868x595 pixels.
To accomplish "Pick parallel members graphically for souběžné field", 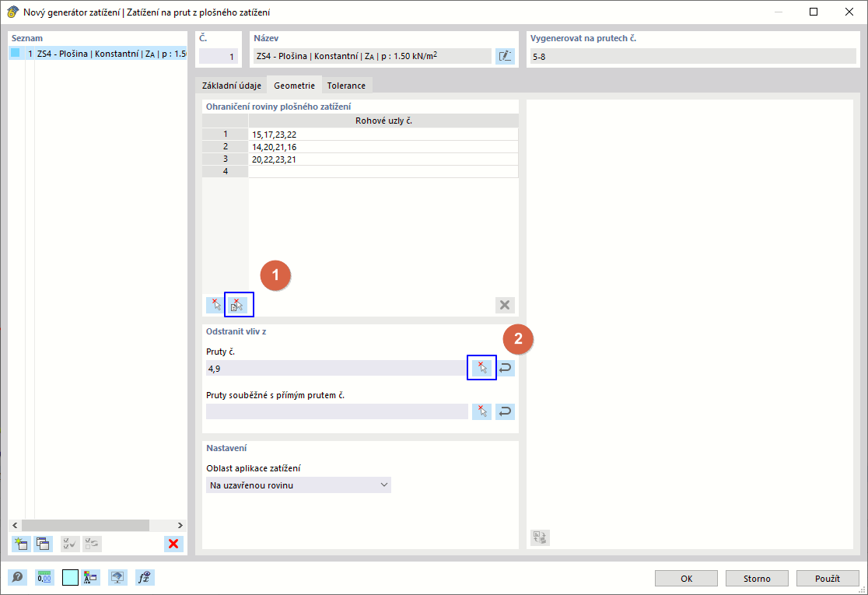I will coord(481,411).
